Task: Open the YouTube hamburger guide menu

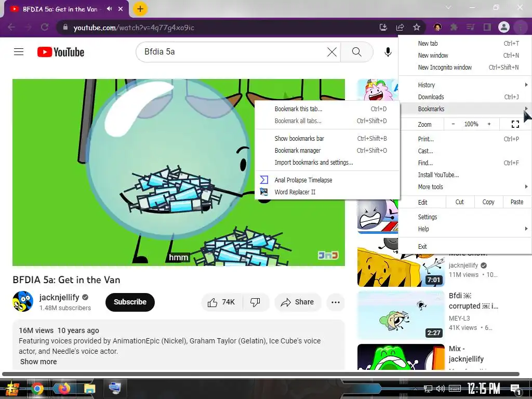Action: pyautogui.click(x=19, y=52)
